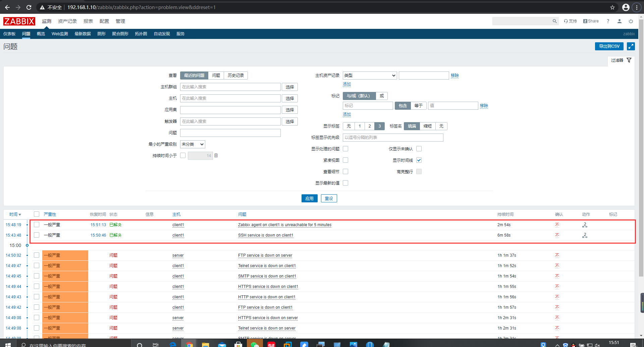Select show tags option 2
The image size is (644, 347).
click(x=370, y=126)
